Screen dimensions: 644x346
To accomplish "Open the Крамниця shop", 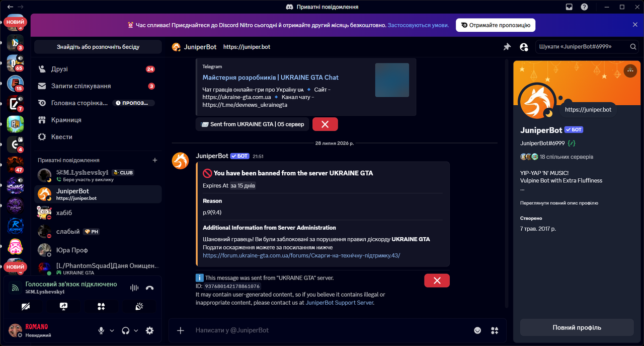I will pos(98,120).
